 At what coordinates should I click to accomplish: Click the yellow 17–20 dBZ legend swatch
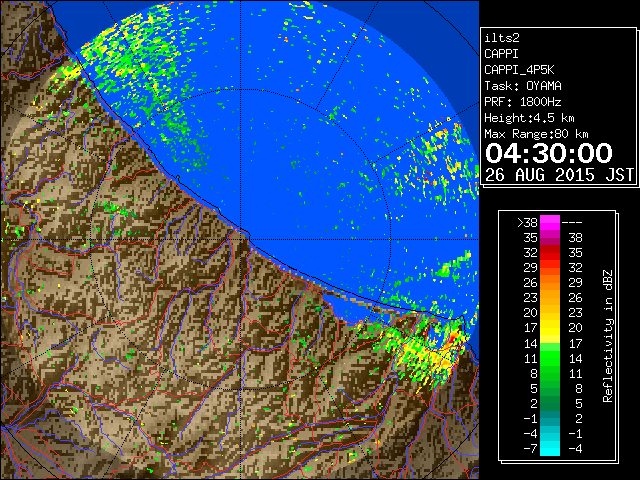[x=550, y=328]
